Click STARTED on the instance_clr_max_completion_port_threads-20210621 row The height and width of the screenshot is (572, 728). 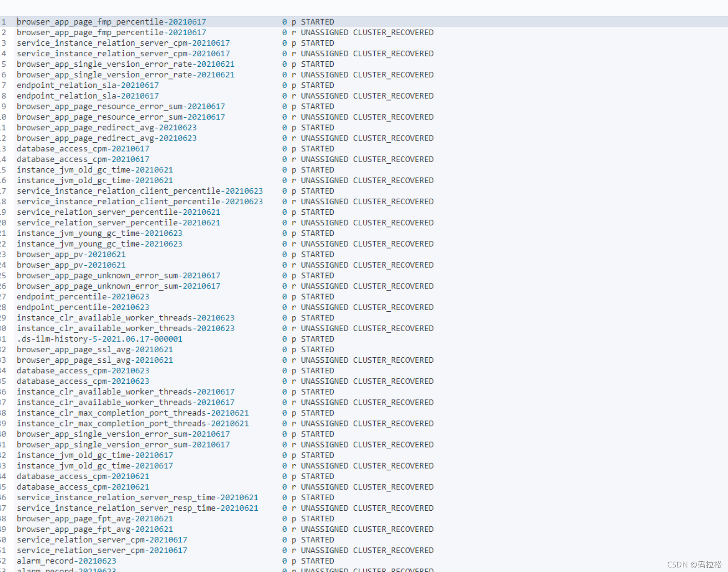(x=318, y=413)
